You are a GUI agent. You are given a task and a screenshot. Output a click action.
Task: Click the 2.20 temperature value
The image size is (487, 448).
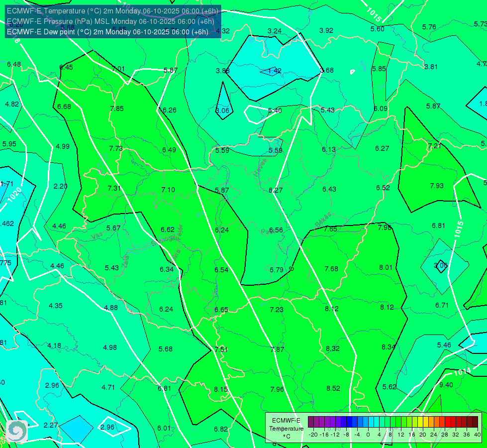click(60, 186)
